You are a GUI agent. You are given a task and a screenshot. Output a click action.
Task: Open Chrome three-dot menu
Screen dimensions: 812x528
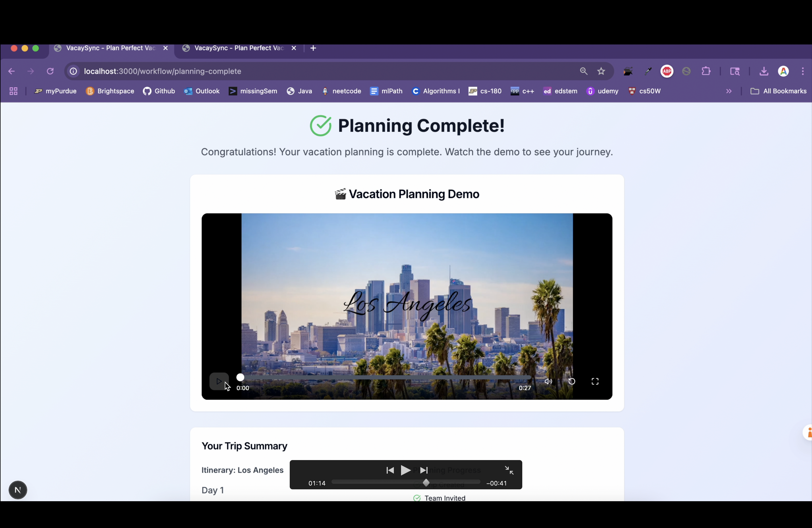coord(803,71)
